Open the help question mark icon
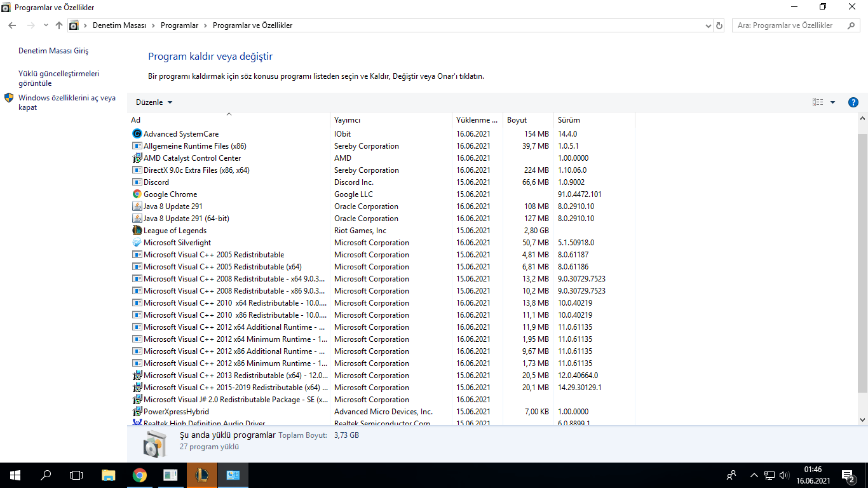868x488 pixels. [x=853, y=102]
